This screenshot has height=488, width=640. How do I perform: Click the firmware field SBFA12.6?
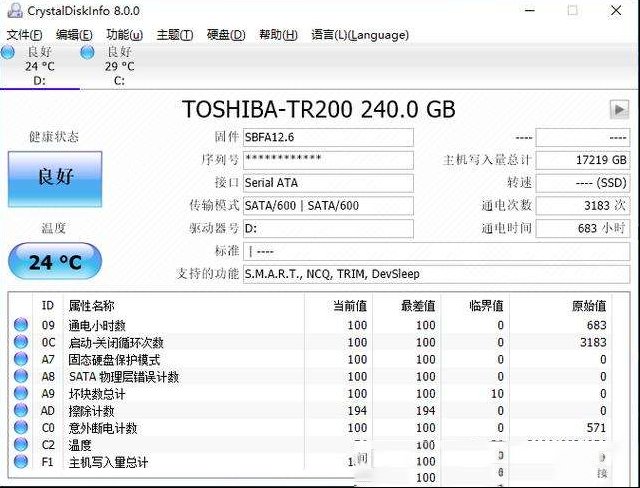[x=328, y=138]
